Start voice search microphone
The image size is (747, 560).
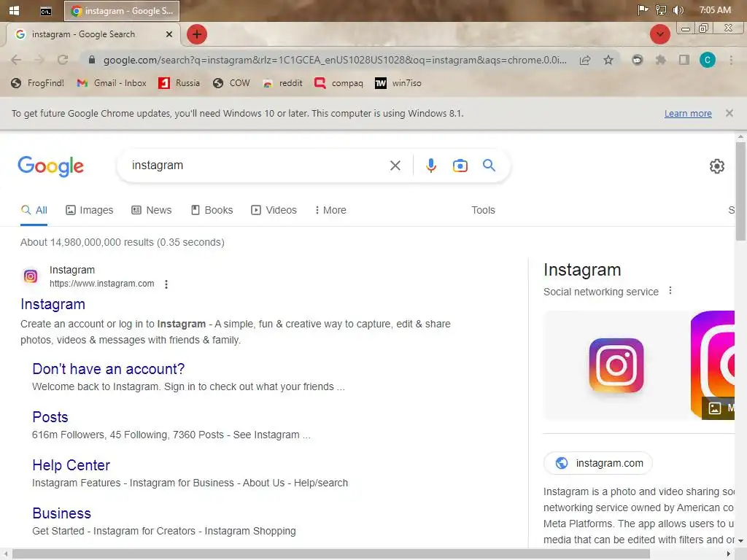click(430, 166)
